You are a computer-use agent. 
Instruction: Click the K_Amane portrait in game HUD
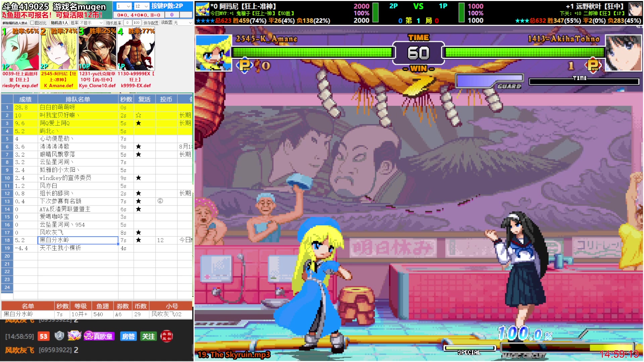point(214,53)
